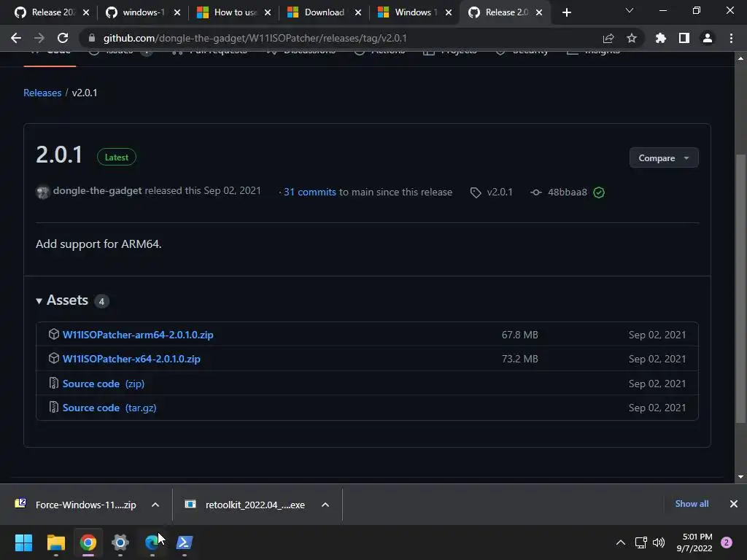
Task: Click 'Add support for ARM64.' text
Action: tap(98, 244)
